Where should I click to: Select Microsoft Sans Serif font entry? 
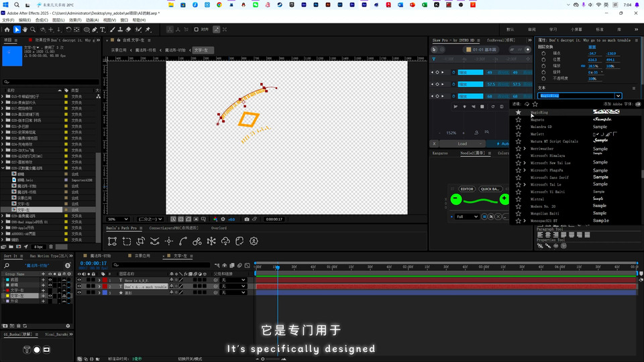coord(549,177)
